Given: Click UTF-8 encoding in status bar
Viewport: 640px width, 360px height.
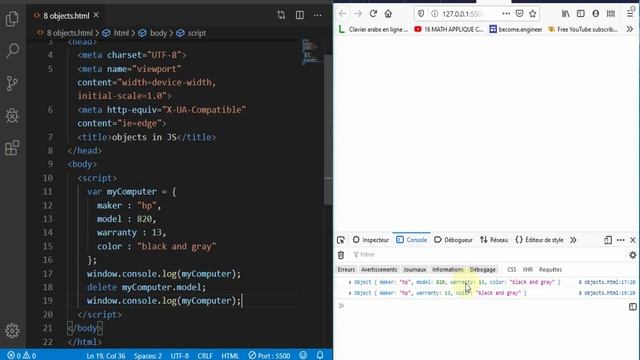Looking at the screenshot, I should (180, 356).
